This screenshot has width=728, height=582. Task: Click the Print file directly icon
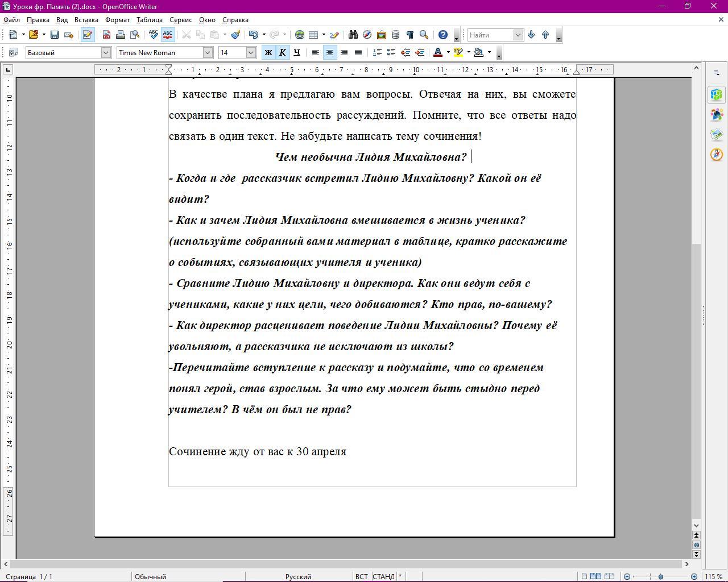tap(121, 35)
